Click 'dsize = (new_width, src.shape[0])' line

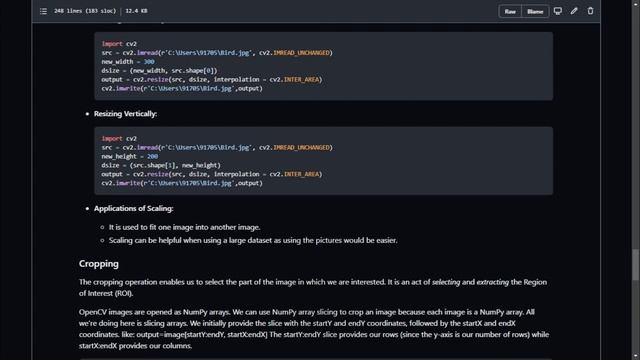coord(159,71)
